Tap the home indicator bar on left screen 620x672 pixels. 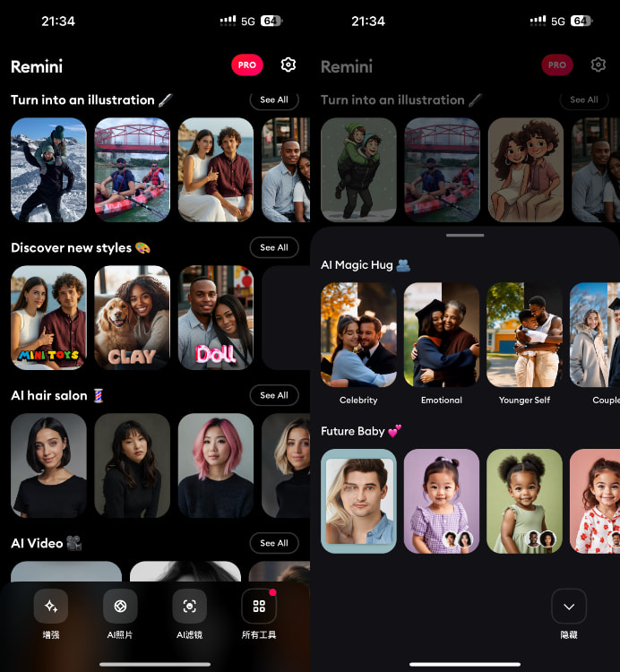tap(155, 664)
